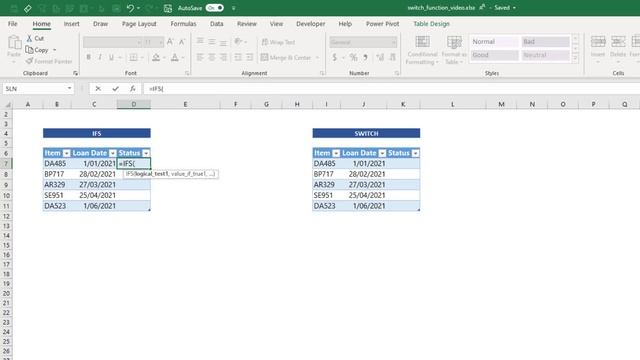Click the Delete cells icon

pos(618,42)
